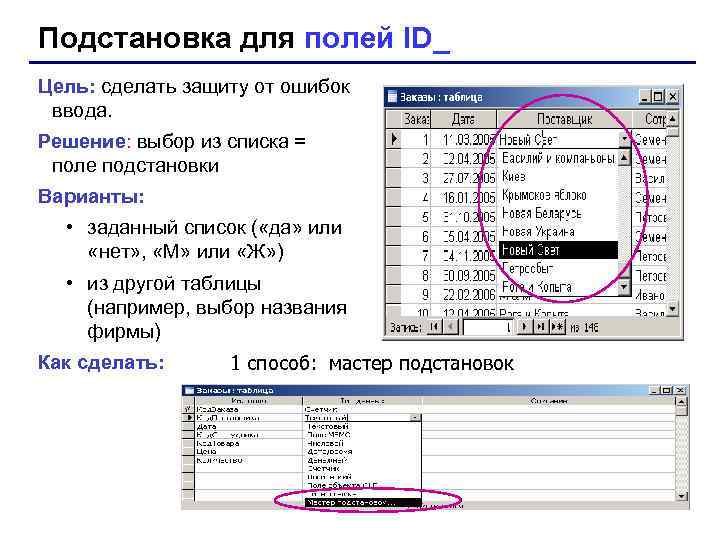Screen dimensions: 720x540
Task: Click the 'Цена' field name in design view
Action: click(206, 452)
